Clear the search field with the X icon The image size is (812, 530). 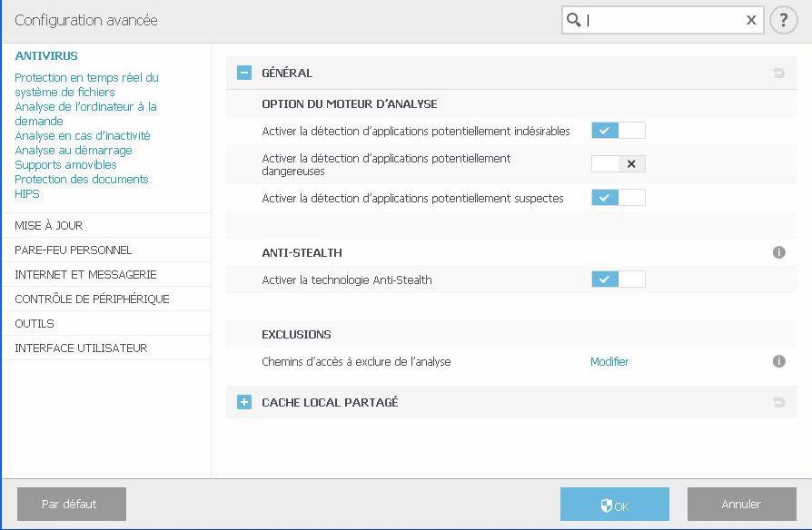[x=751, y=20]
